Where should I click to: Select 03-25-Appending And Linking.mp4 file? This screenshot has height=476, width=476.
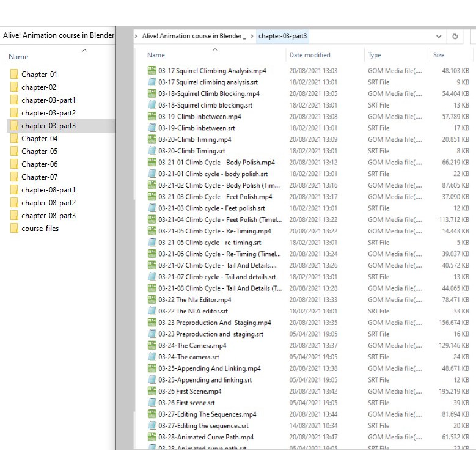(209, 368)
